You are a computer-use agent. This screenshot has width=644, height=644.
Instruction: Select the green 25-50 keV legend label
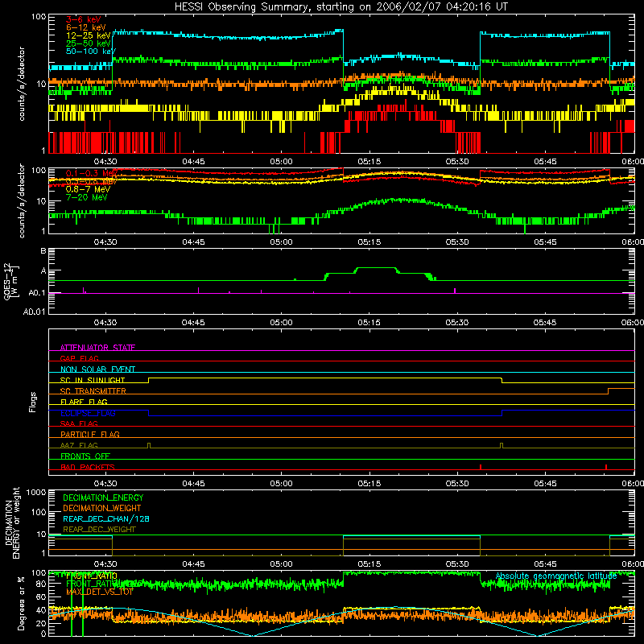(x=88, y=43)
